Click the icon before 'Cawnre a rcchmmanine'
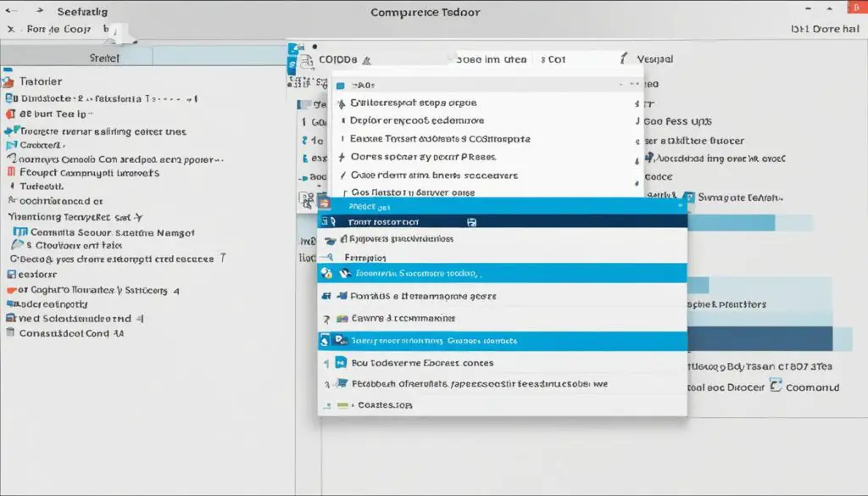 pos(342,318)
